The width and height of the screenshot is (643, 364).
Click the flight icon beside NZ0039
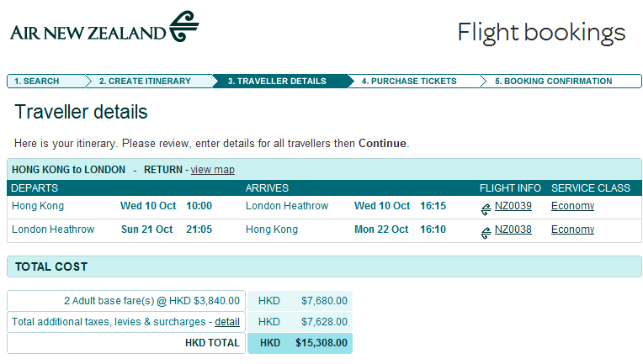click(x=486, y=208)
